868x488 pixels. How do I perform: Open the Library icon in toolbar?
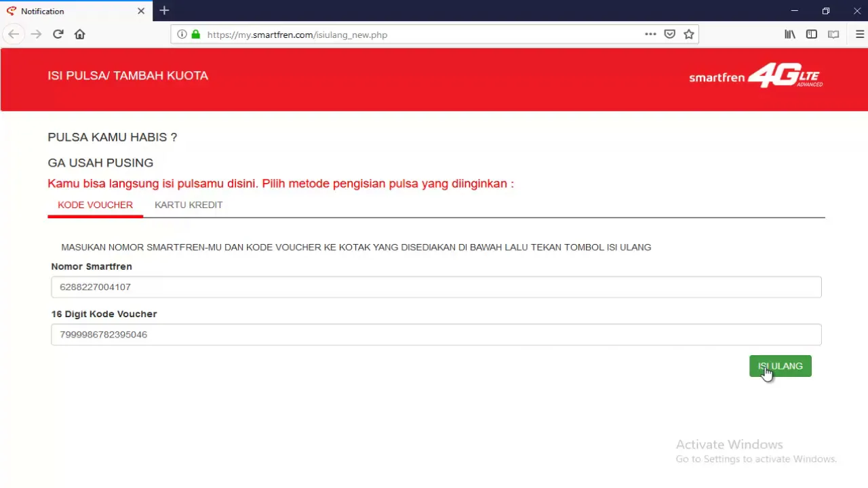coord(790,34)
